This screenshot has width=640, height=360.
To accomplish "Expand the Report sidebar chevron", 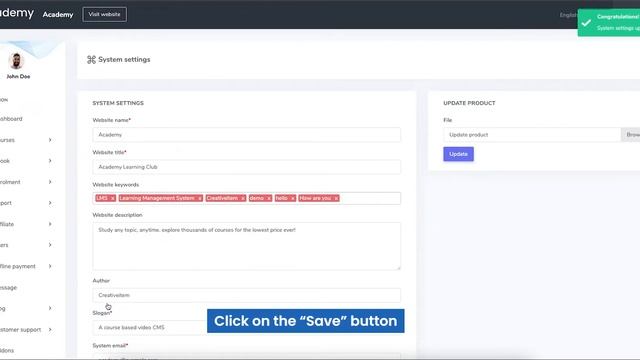I will pyautogui.click(x=50, y=203).
